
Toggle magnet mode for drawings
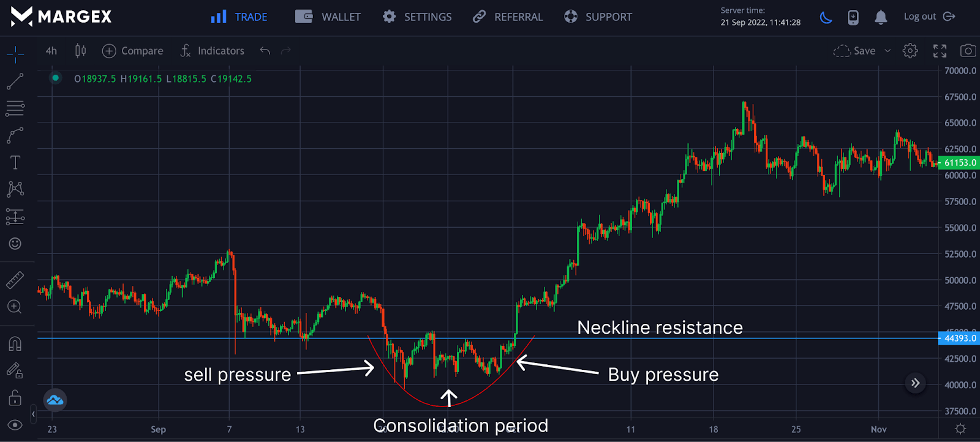15,344
